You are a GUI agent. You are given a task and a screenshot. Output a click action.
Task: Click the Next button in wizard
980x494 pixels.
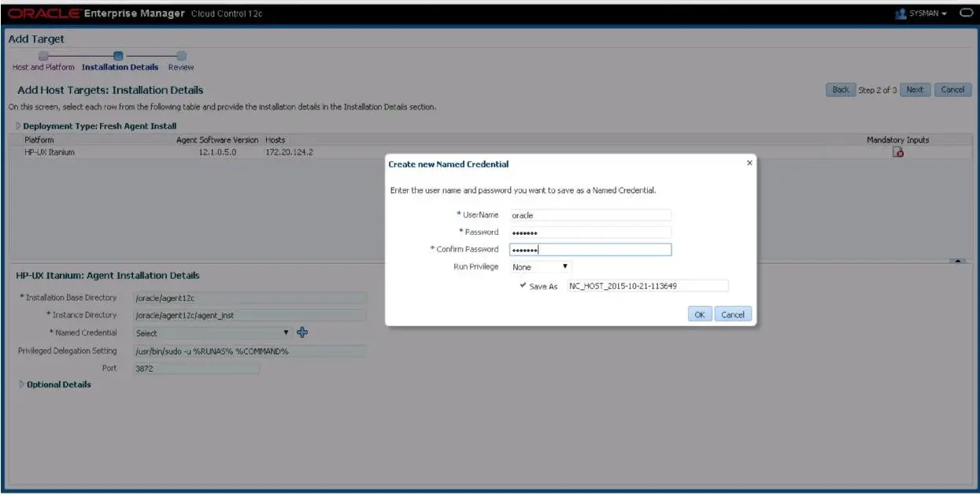click(x=915, y=89)
